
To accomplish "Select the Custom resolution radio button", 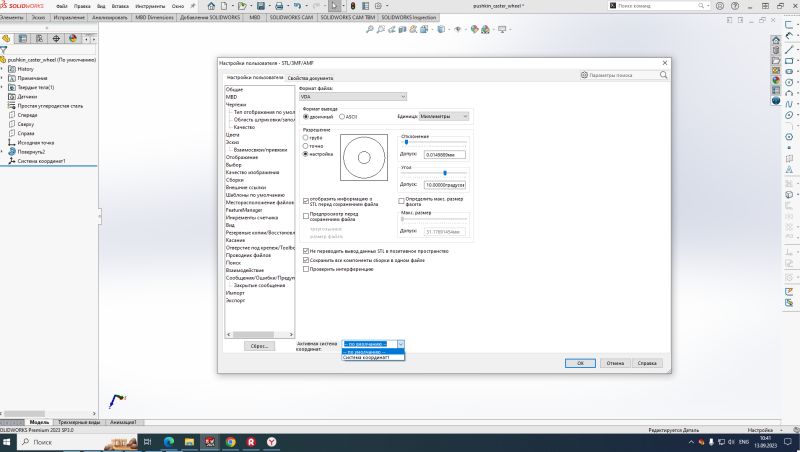I will point(306,154).
